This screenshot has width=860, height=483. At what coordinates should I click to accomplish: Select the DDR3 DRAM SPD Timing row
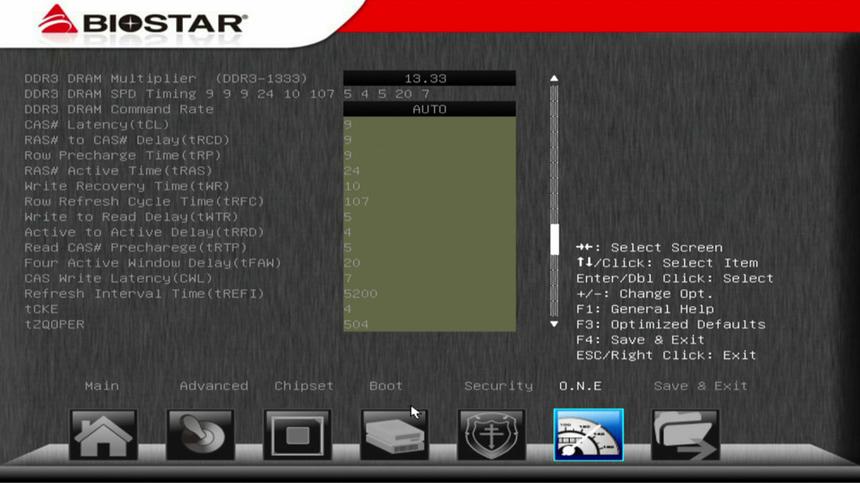coord(227,94)
